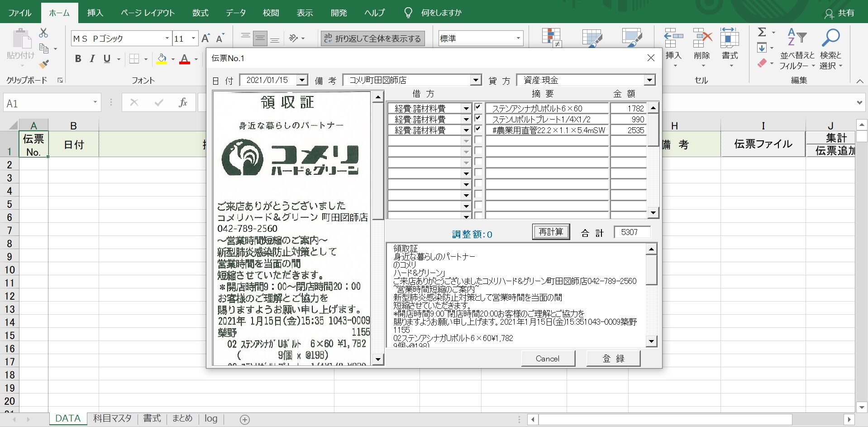
Task: Apply italic formatting
Action: coord(92,59)
